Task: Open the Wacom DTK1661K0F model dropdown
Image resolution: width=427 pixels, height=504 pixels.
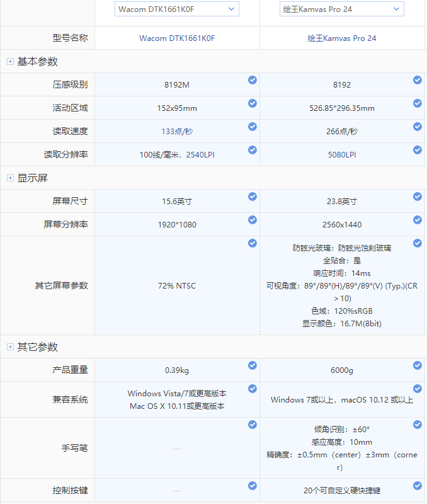Action: 177,9
